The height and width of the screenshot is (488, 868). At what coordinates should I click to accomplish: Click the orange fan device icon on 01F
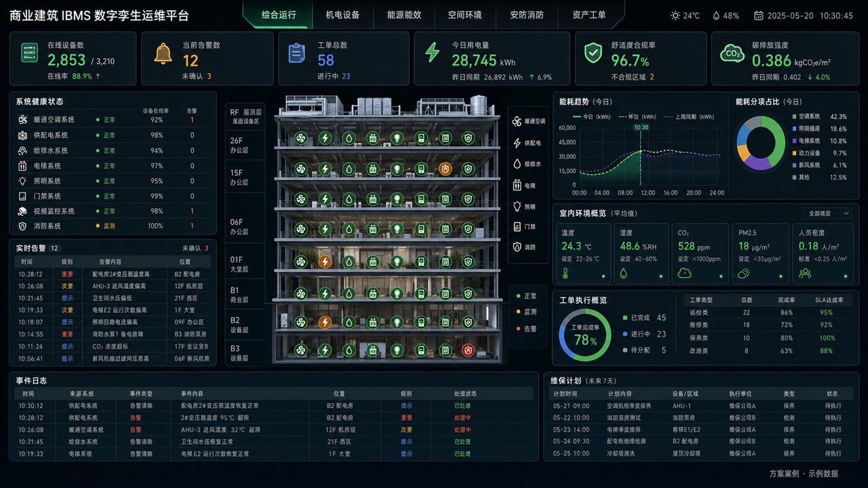coord(325,261)
